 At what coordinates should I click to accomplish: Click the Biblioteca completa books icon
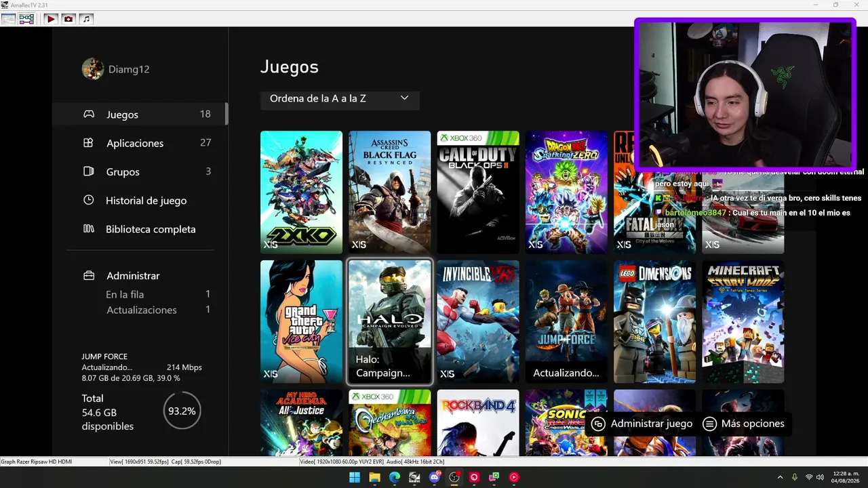(88, 229)
